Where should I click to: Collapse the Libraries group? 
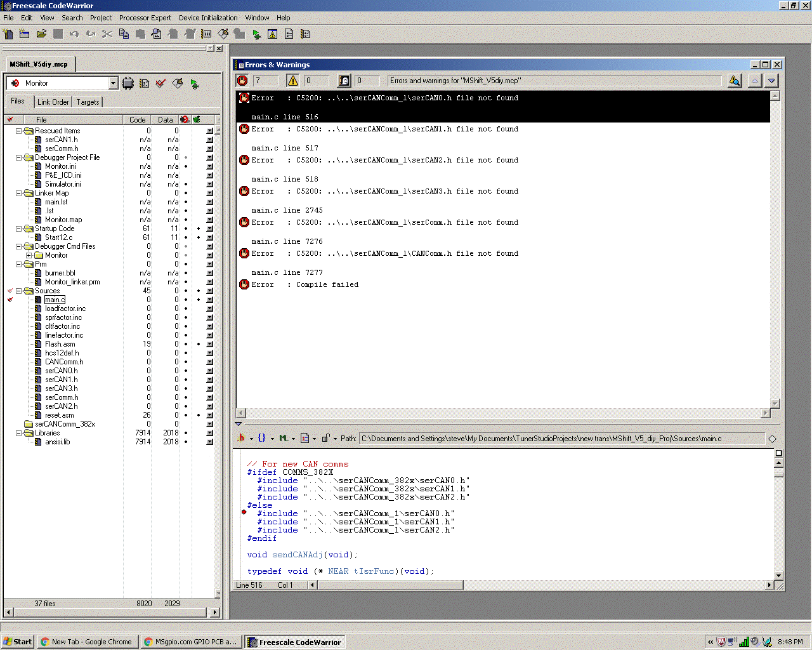pyautogui.click(x=18, y=433)
